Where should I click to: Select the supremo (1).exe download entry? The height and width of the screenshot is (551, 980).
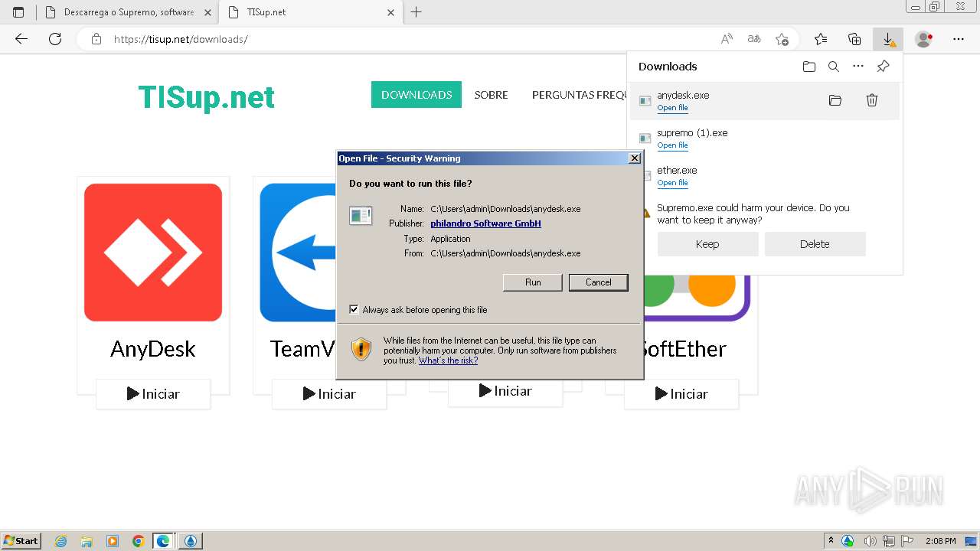coord(764,139)
